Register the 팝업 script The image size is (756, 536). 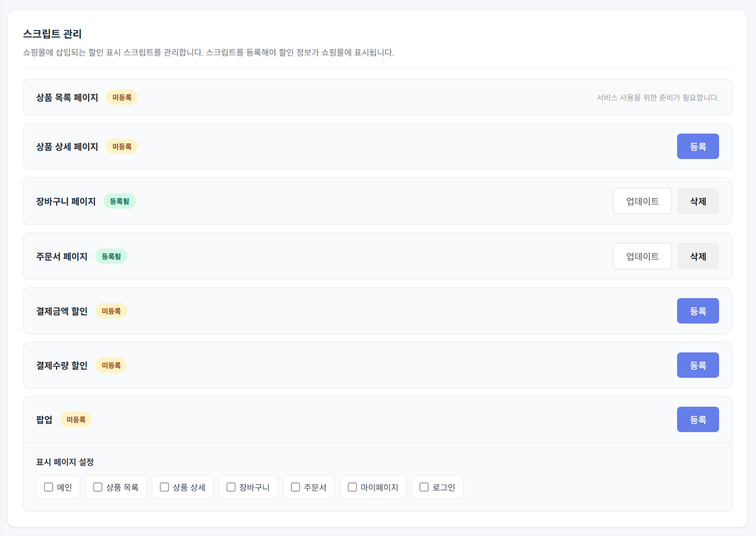tap(697, 419)
